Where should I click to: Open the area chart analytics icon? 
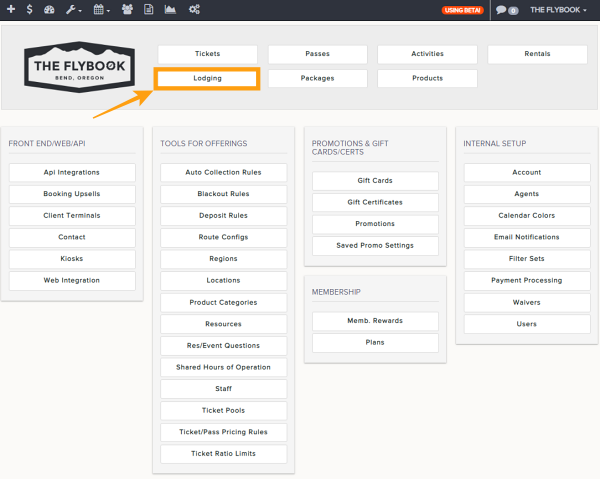coord(170,9)
